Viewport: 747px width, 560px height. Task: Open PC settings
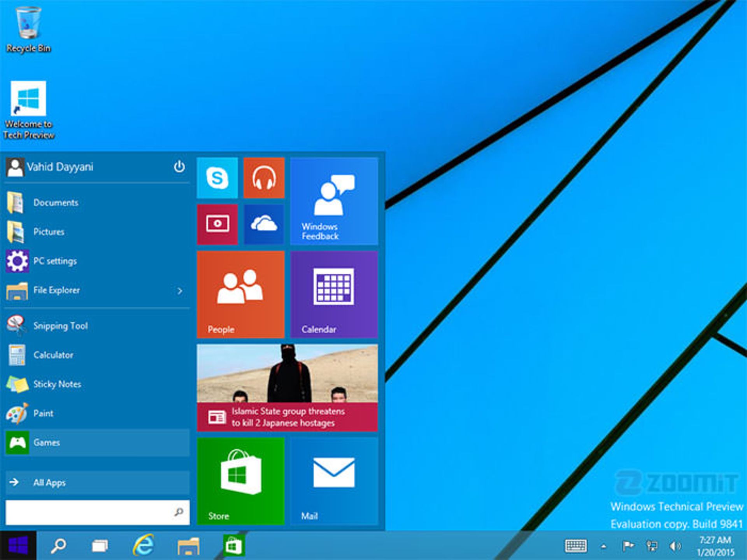[x=97, y=261]
